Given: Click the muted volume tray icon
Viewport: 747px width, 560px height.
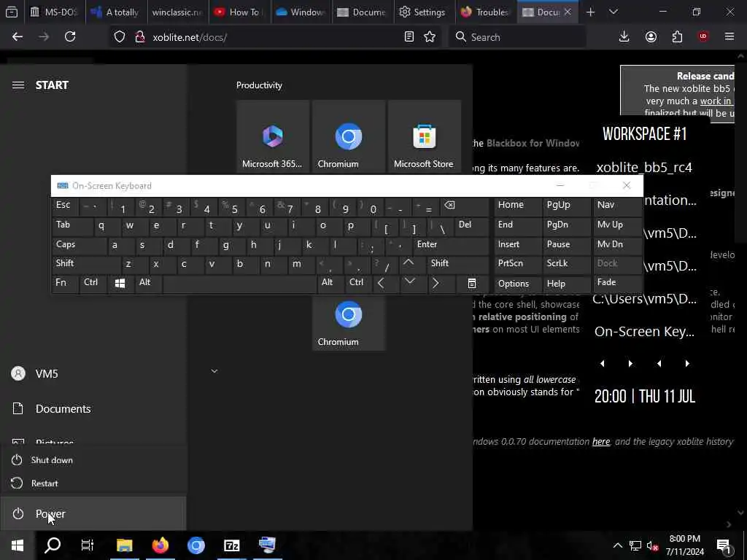Looking at the screenshot, I should click(x=653, y=545).
